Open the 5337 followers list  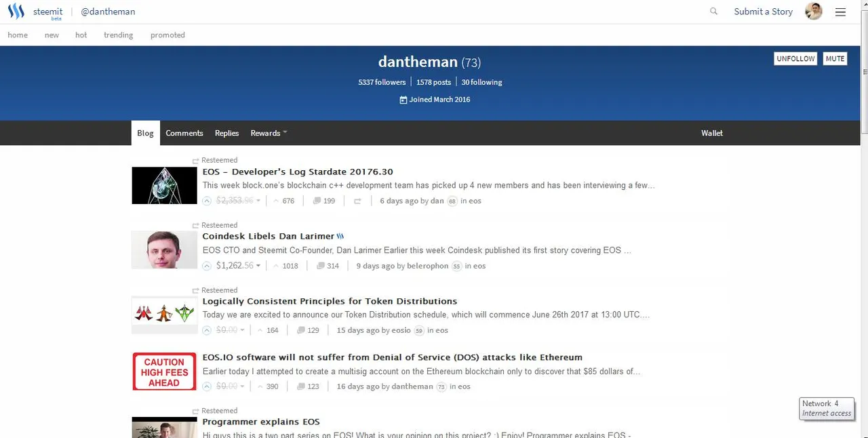click(382, 82)
